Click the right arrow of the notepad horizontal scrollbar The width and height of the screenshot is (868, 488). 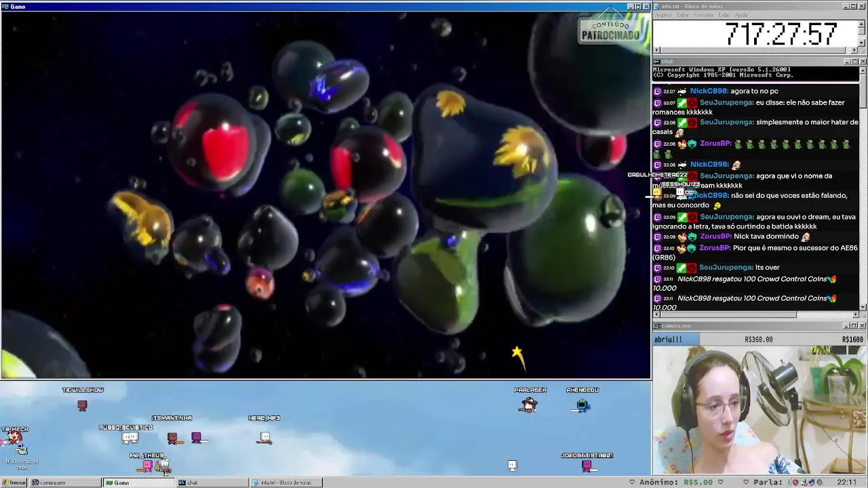point(855,50)
